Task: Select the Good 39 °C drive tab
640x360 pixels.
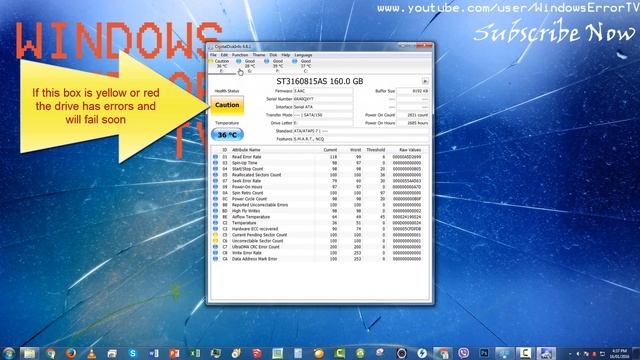Action: (x=278, y=66)
